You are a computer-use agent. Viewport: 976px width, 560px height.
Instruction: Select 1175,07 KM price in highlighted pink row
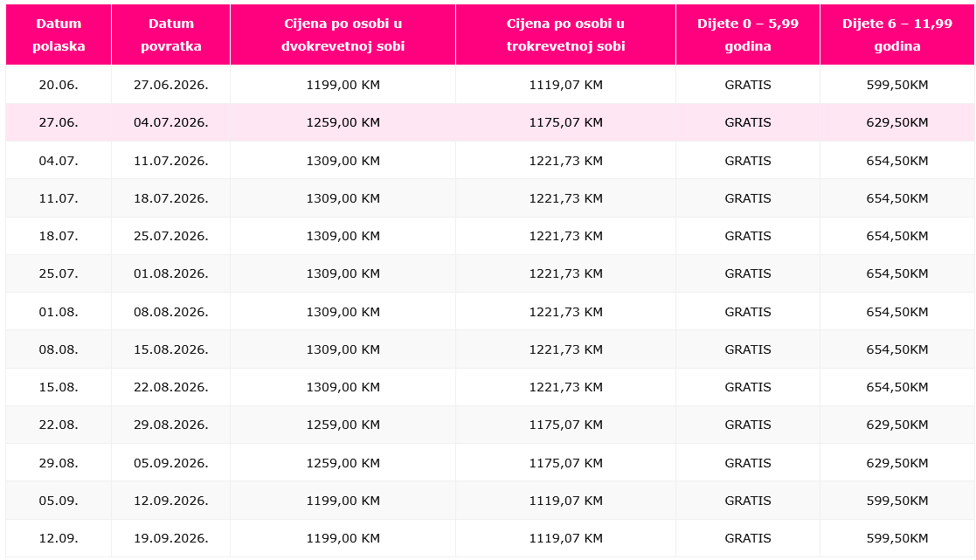[x=565, y=122]
